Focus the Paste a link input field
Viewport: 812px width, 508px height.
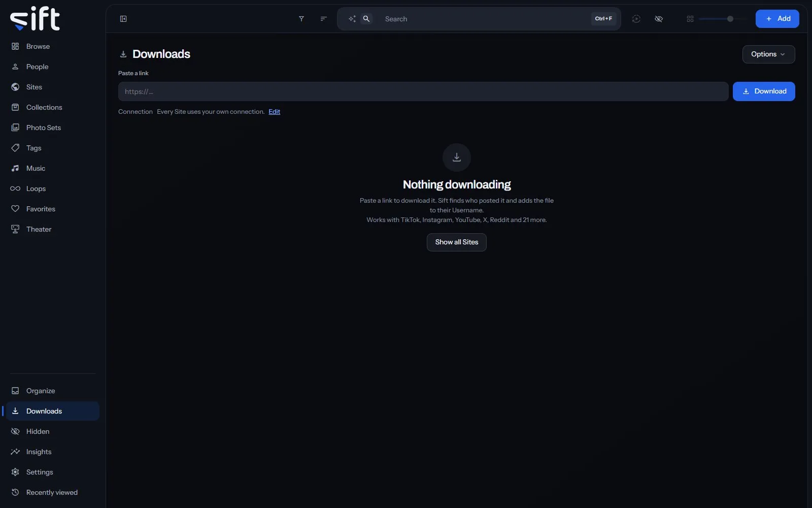pyautogui.click(x=423, y=91)
